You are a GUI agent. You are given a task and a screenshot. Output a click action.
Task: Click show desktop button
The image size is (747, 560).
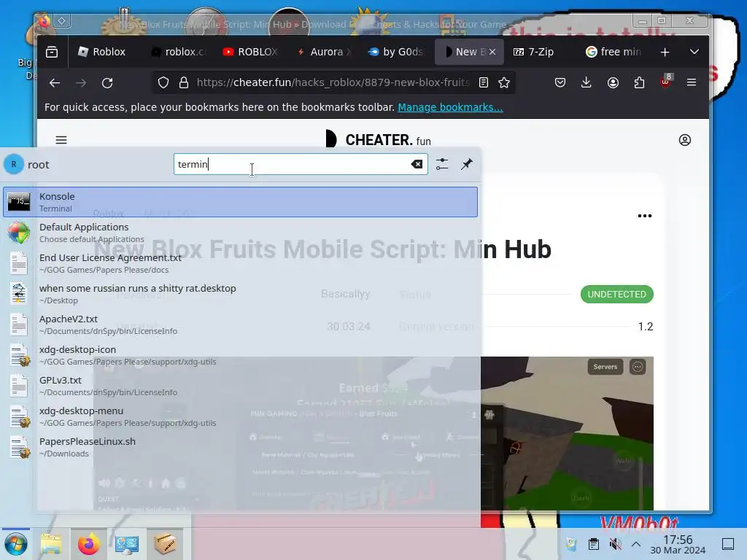[x=728, y=544]
